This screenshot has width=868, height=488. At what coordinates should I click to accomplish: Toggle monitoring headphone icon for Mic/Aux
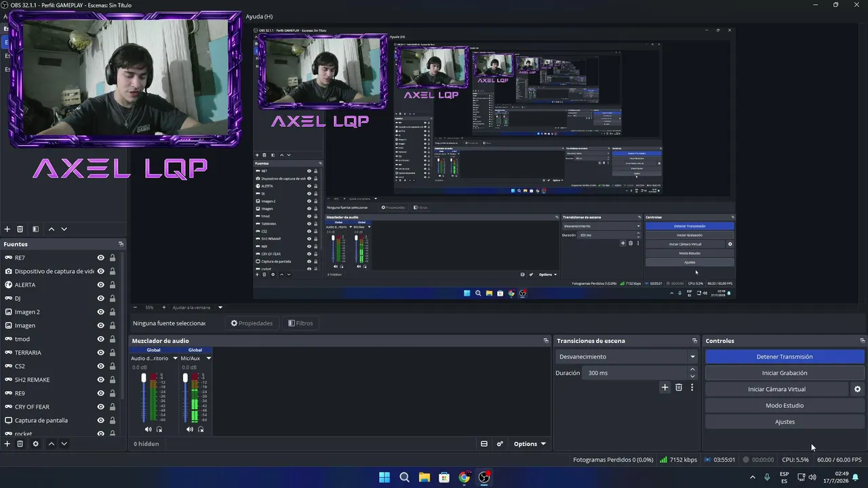point(201,429)
